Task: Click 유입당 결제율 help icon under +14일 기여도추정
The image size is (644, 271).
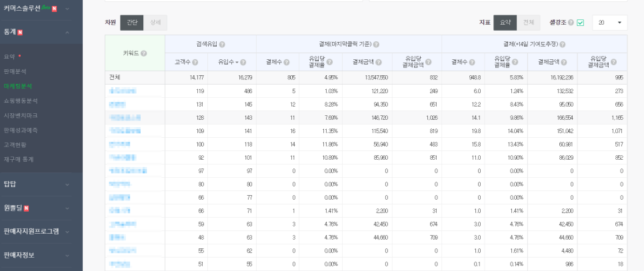Action: pos(515,62)
